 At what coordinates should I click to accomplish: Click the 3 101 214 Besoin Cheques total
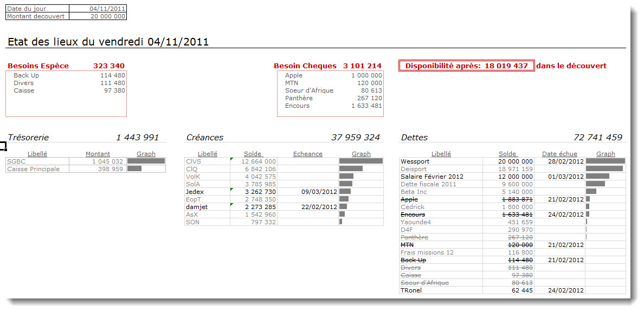[362, 66]
